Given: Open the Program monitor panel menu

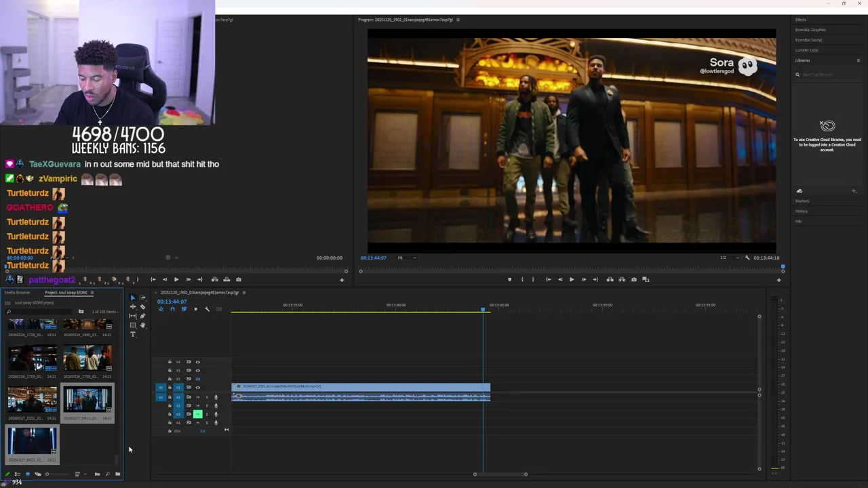Looking at the screenshot, I should [458, 20].
